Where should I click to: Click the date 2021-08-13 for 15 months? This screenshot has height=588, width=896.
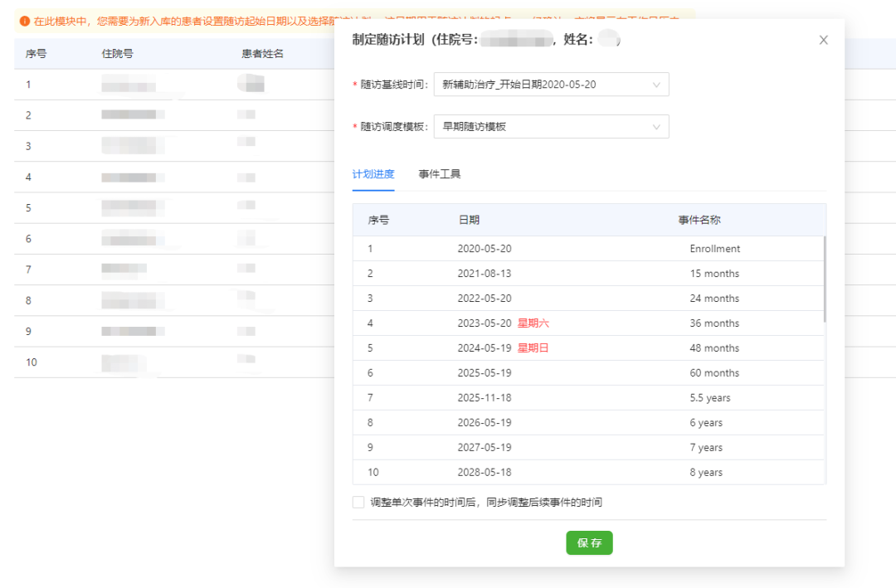[x=485, y=274]
